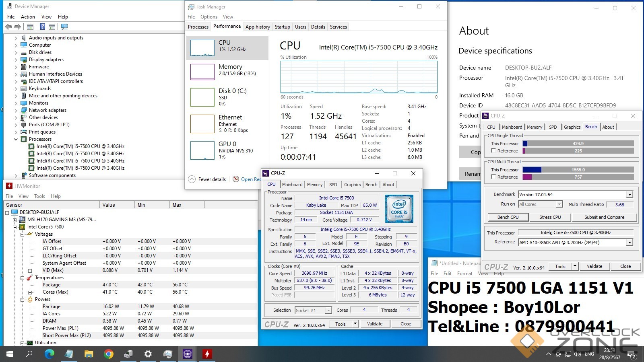This screenshot has height=362, width=644.
Task: Switch to the Startup tab in Task Manager
Action: tap(282, 27)
